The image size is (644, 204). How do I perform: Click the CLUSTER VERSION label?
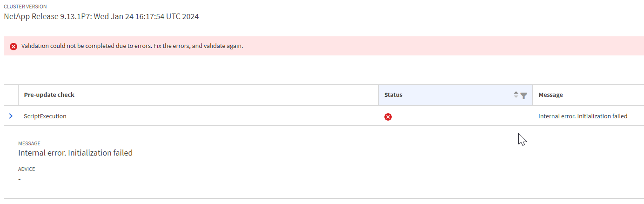(25, 7)
